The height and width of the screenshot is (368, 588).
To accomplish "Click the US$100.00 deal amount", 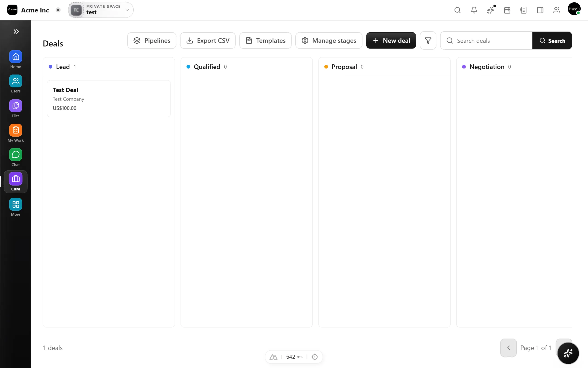I will pos(65,108).
